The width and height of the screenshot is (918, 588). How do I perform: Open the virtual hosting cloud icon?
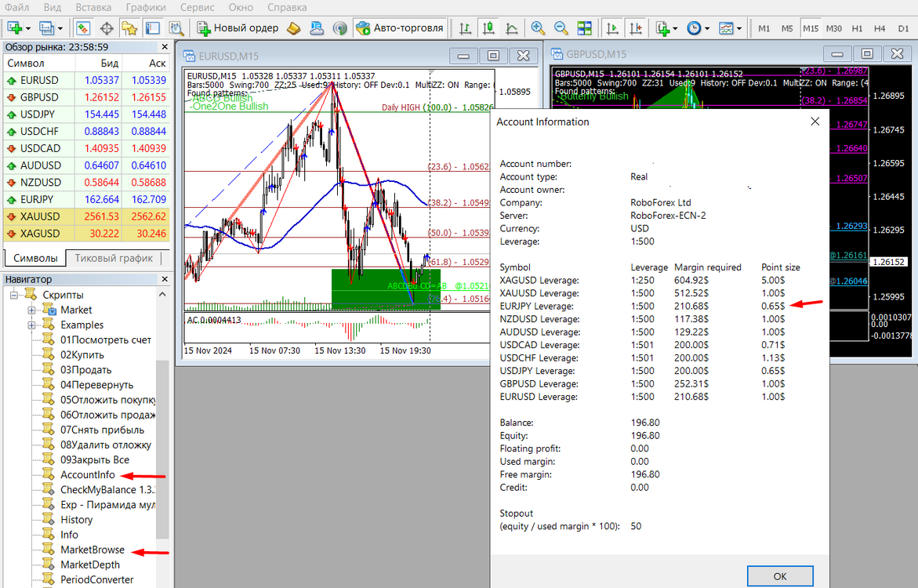coord(317,27)
